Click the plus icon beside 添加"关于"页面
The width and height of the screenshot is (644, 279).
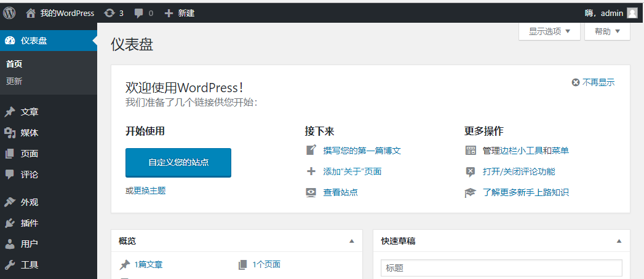click(x=311, y=171)
